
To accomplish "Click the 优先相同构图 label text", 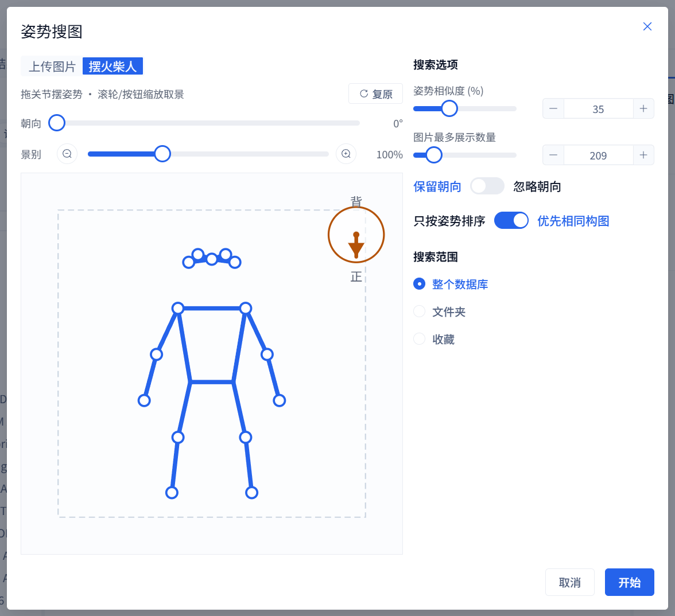I will [x=573, y=221].
